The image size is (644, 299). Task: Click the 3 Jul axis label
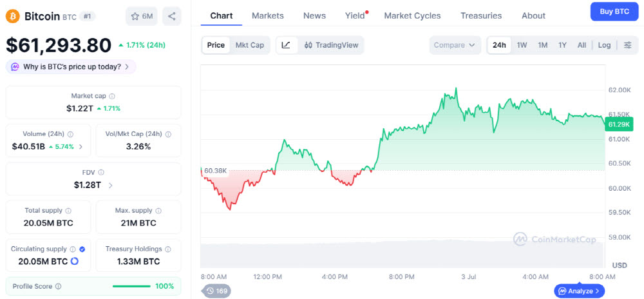tap(468, 277)
